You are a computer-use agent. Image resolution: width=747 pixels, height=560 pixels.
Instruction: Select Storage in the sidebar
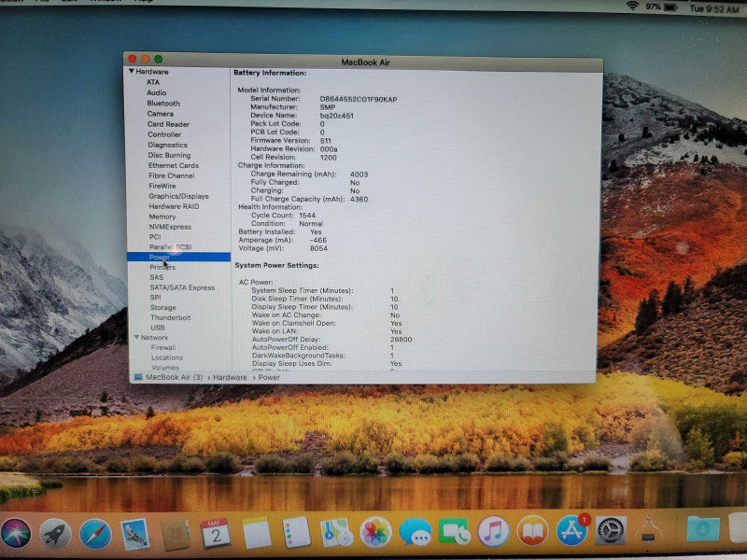162,308
